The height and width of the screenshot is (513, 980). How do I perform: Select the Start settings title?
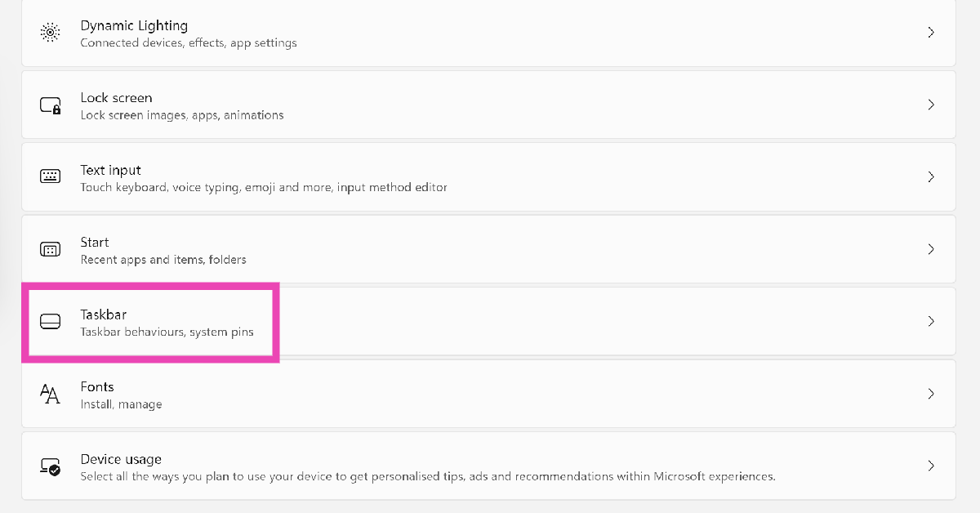click(x=95, y=243)
